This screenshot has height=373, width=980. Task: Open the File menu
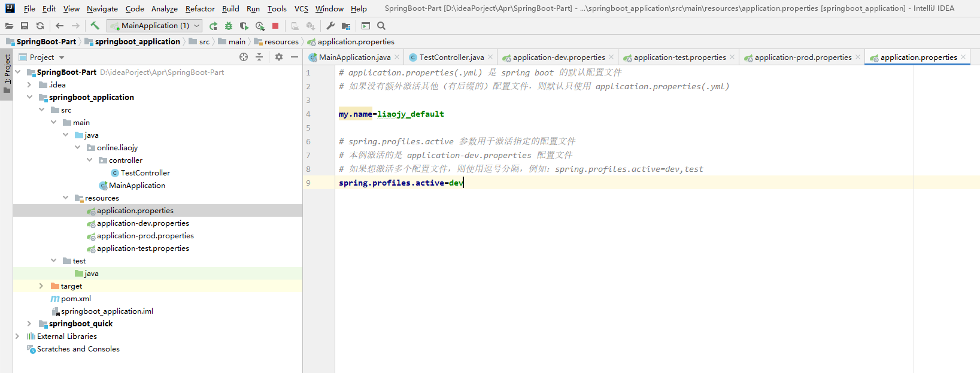29,8
